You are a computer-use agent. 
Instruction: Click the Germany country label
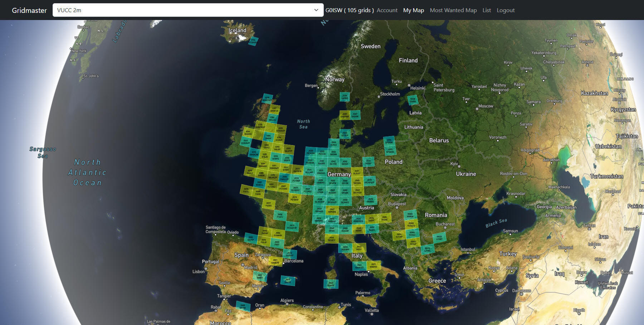(339, 174)
